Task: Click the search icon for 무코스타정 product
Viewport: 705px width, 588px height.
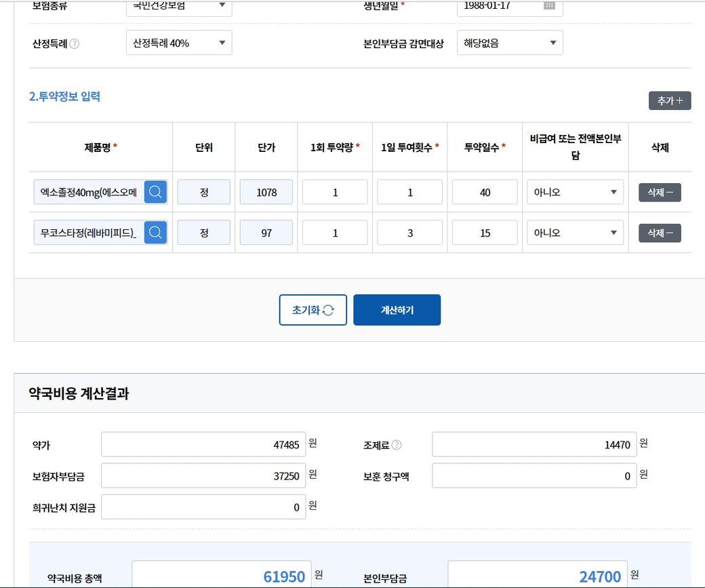Action: click(x=155, y=233)
